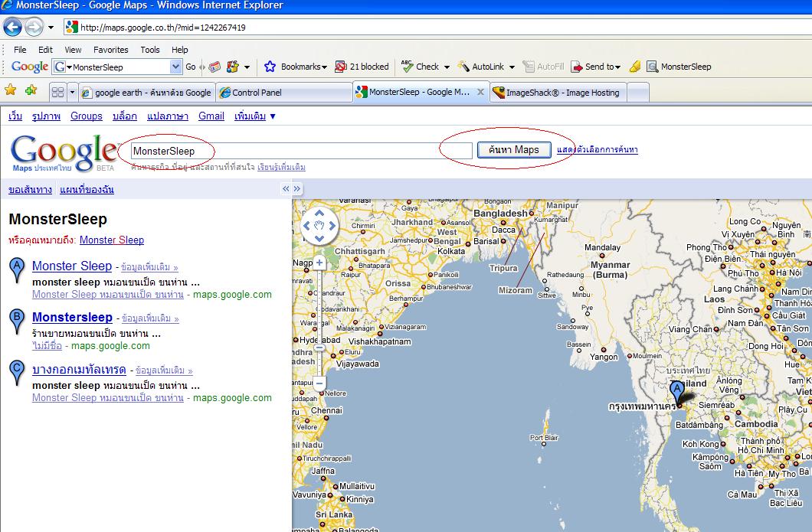812x532 pixels.
Task: Click the Google Toolbar Go button
Action: coord(191,67)
